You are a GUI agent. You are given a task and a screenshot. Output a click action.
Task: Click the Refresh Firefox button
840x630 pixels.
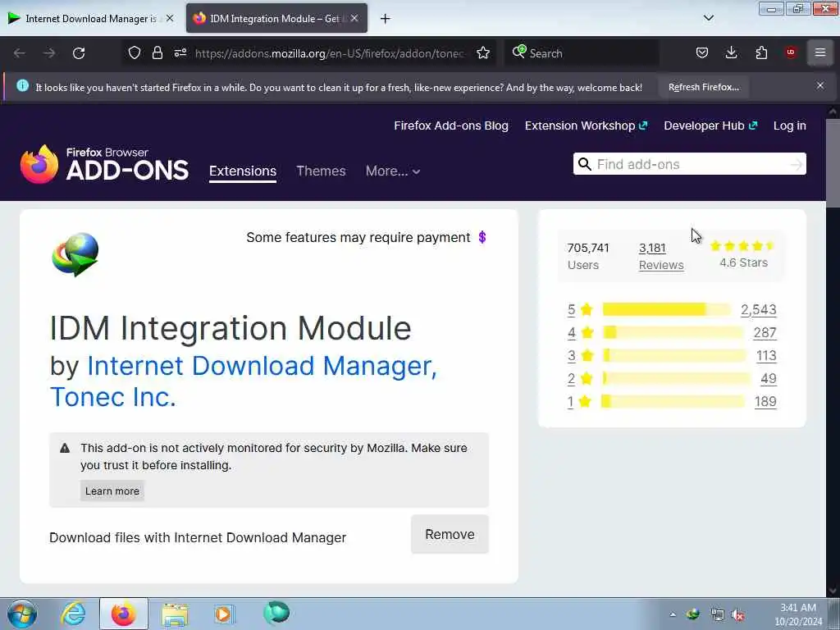coord(703,87)
